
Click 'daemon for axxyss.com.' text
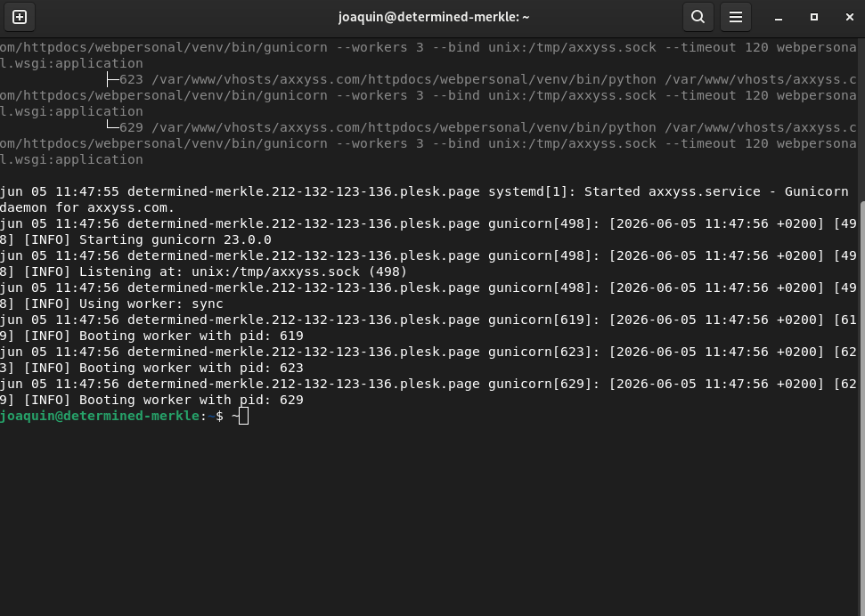(x=87, y=208)
